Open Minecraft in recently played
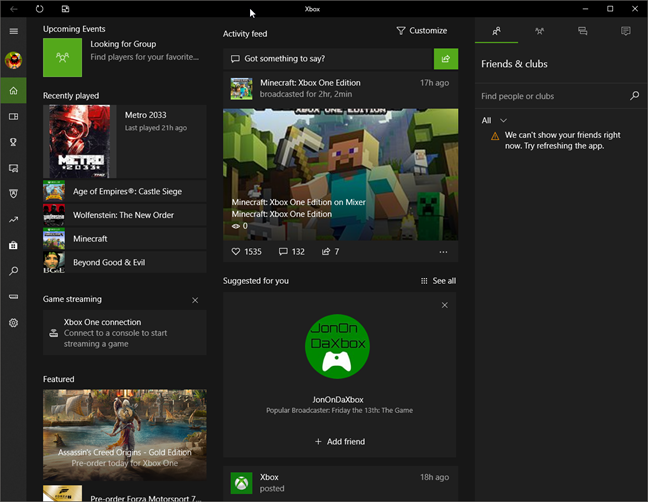The height and width of the screenshot is (502, 648). point(124,239)
